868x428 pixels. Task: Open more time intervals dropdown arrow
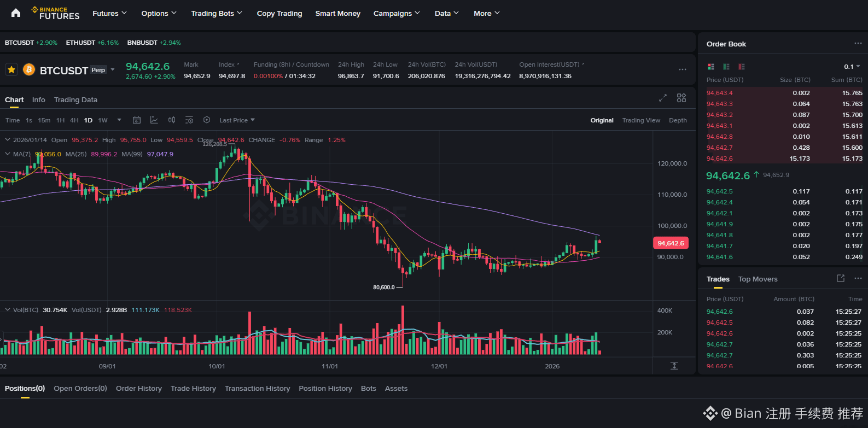119,120
